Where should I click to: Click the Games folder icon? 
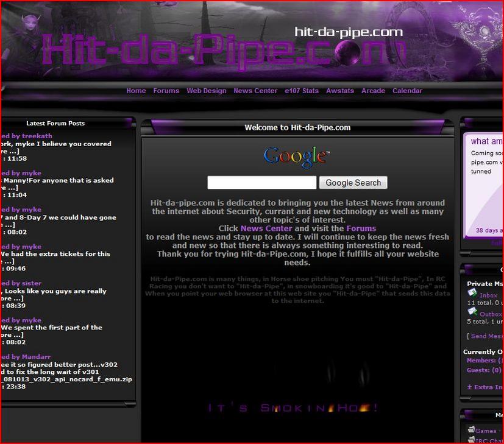471,430
